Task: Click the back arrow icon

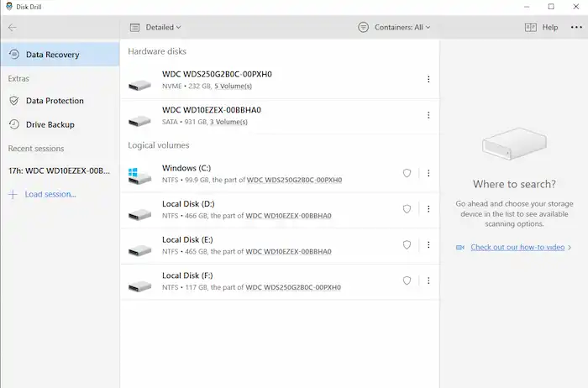Action: pyautogui.click(x=12, y=27)
